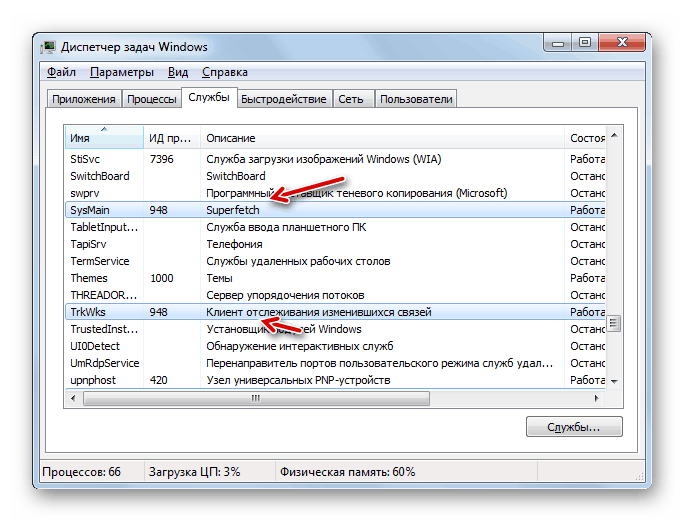Open the Файл menu

[x=61, y=72]
